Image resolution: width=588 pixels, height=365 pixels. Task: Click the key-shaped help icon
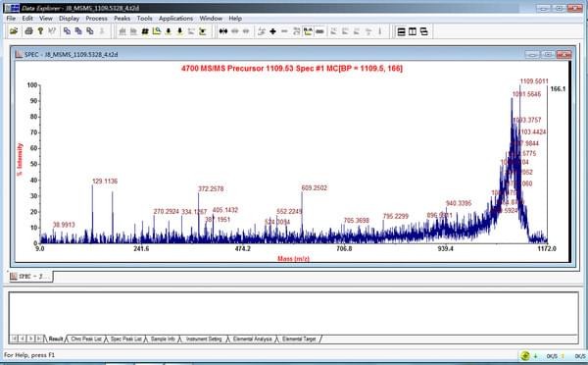click(40, 31)
